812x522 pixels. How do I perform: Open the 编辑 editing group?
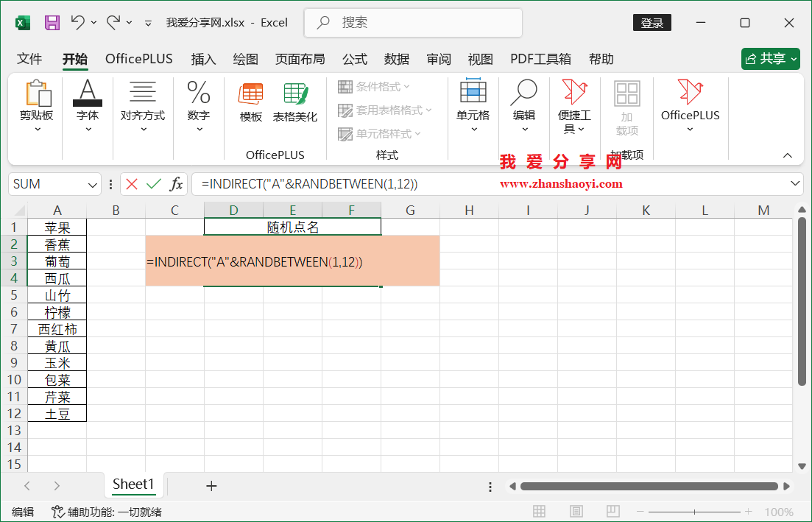click(523, 105)
